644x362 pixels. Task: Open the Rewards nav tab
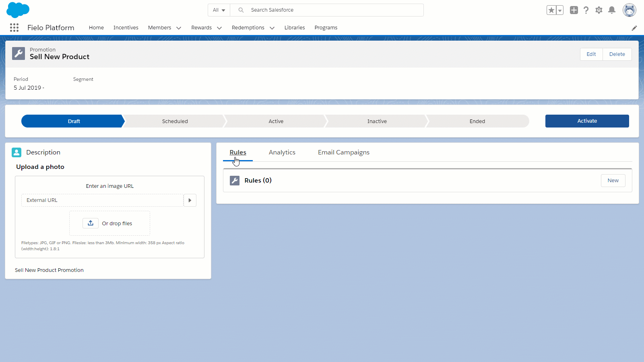(202, 28)
